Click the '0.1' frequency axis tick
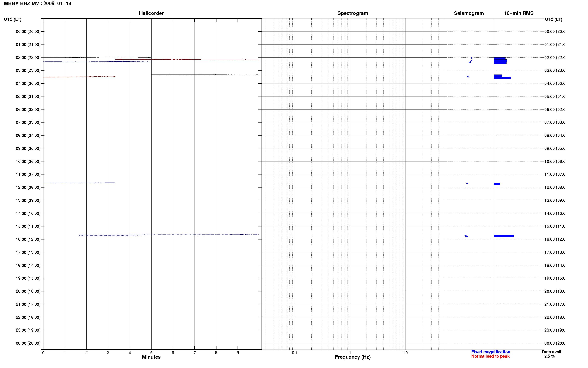The width and height of the screenshot is (588, 368). tap(295, 353)
